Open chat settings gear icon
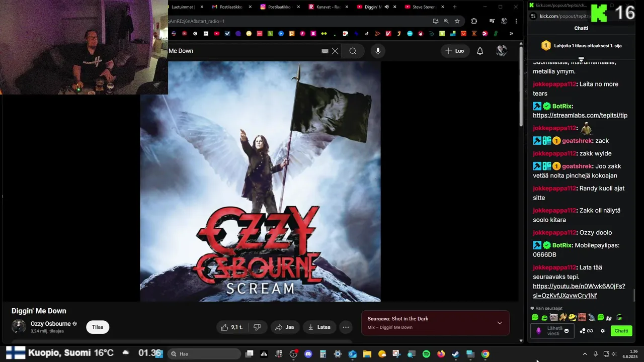 click(x=602, y=331)
